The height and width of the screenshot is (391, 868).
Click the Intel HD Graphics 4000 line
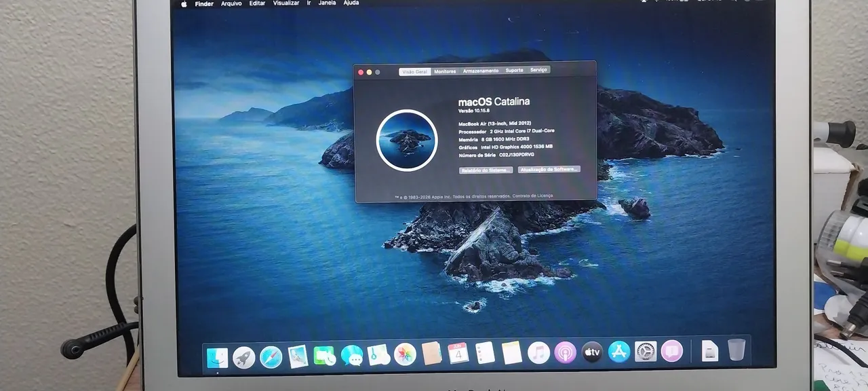pos(506,147)
